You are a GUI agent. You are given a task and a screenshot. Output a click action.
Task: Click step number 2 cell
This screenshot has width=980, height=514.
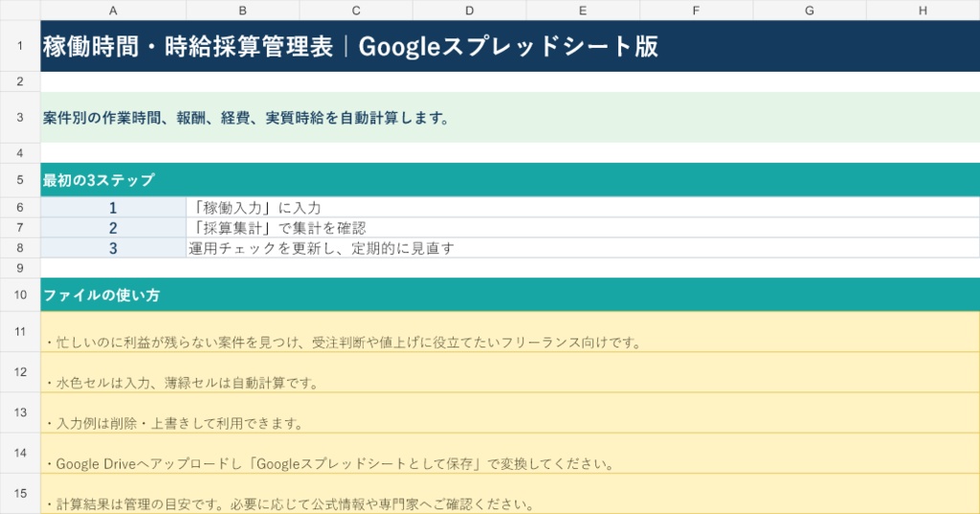[x=113, y=228]
